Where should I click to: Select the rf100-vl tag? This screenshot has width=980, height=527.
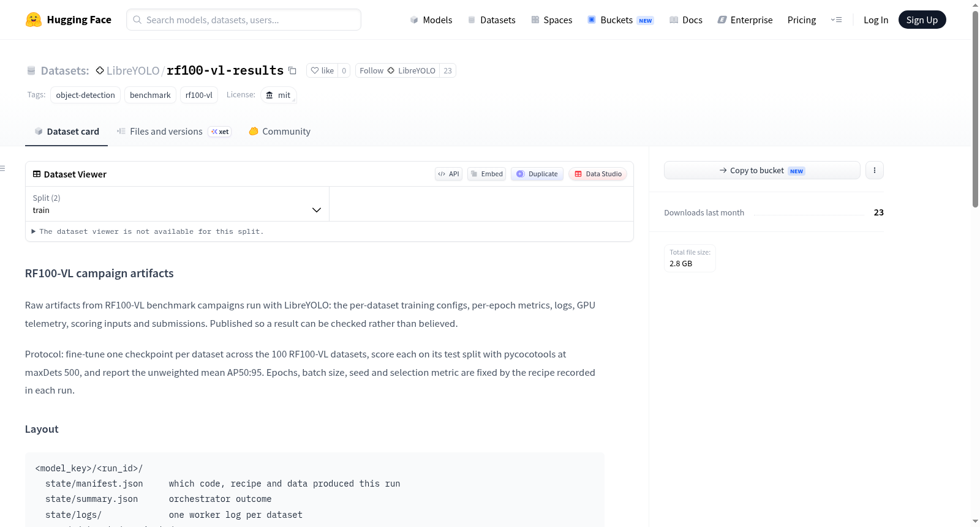[x=199, y=95]
